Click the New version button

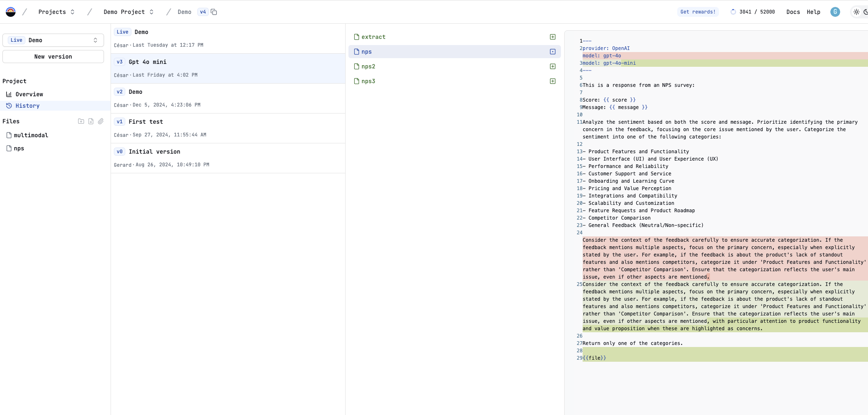[x=53, y=57]
